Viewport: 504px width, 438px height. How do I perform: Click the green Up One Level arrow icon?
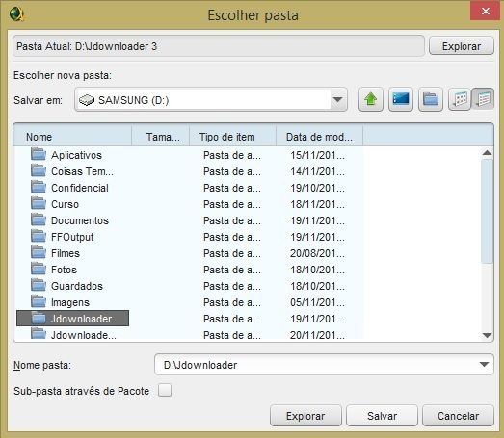coord(371,99)
